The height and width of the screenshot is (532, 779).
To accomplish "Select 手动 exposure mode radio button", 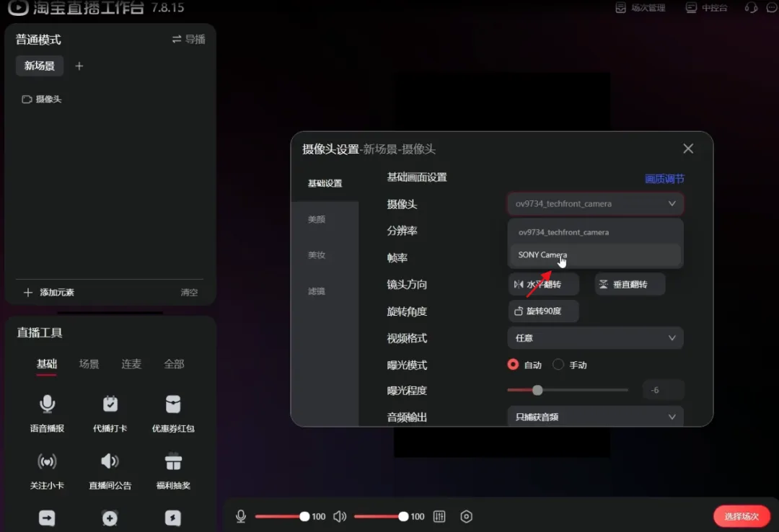I will pyautogui.click(x=558, y=365).
